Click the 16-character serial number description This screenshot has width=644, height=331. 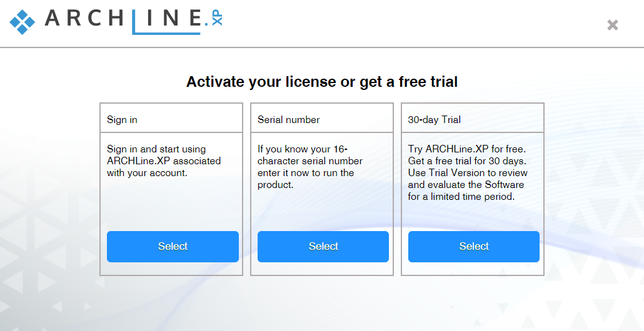coord(311,167)
